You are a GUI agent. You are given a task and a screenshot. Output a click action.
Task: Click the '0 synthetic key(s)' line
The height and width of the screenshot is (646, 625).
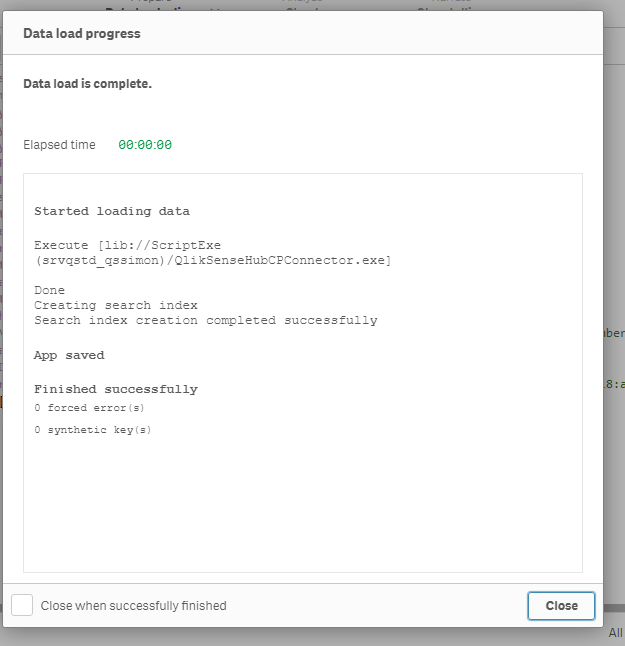pyautogui.click(x=92, y=430)
